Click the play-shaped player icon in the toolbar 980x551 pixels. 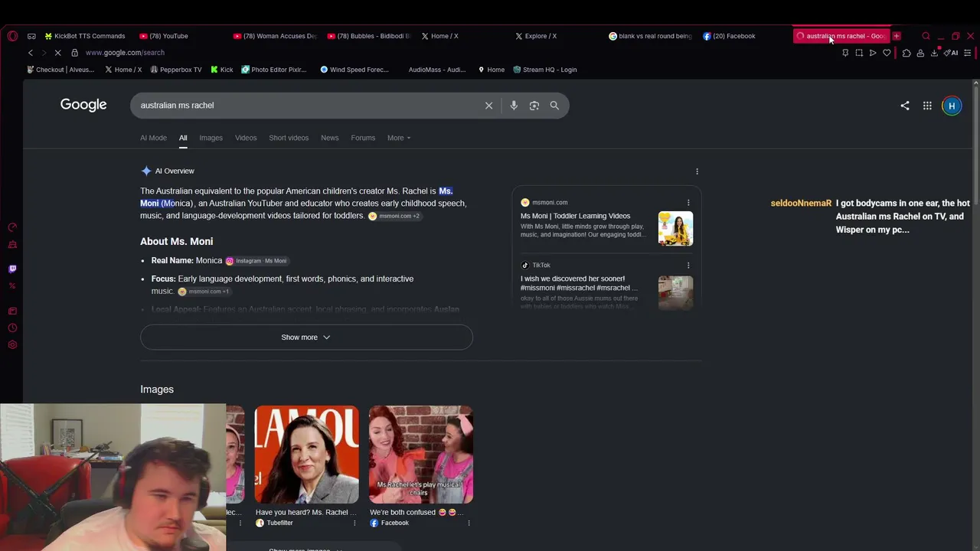click(873, 53)
